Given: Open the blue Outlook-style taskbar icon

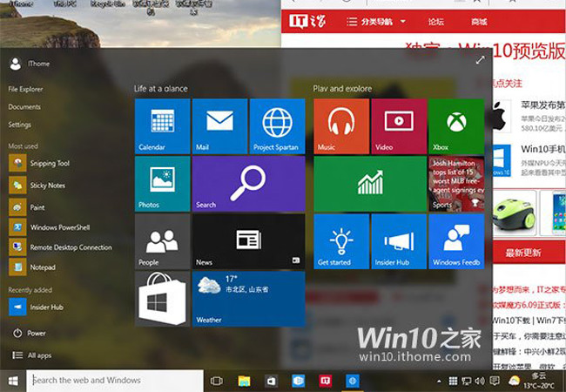Looking at the screenshot, I should tap(298, 381).
